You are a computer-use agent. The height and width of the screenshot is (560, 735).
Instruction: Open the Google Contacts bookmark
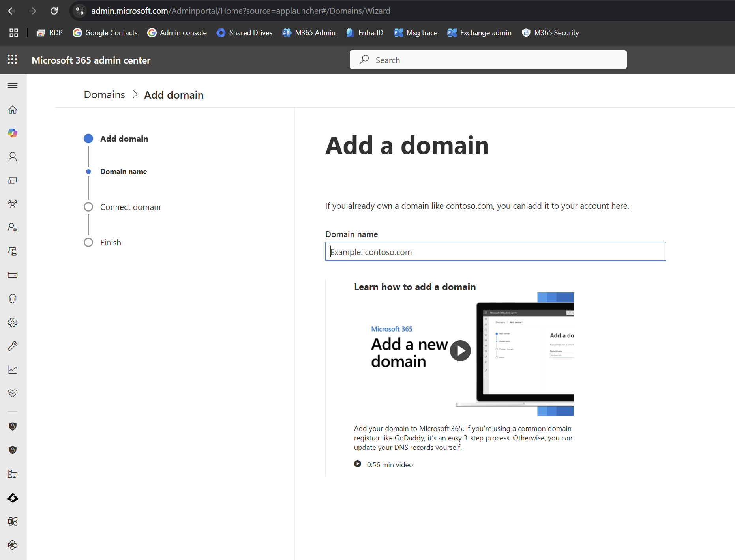click(105, 33)
